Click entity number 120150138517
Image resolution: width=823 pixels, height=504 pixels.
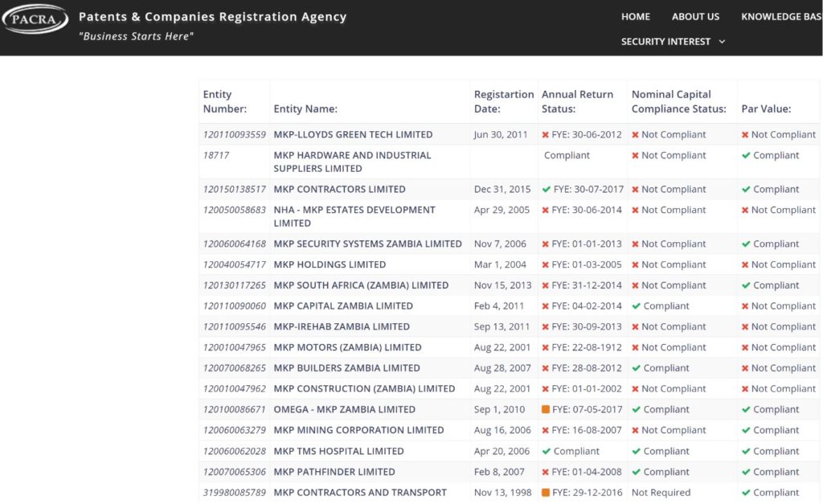(235, 189)
